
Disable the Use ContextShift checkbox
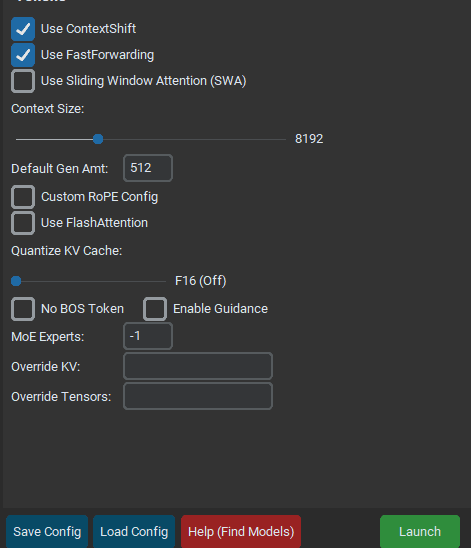(23, 29)
